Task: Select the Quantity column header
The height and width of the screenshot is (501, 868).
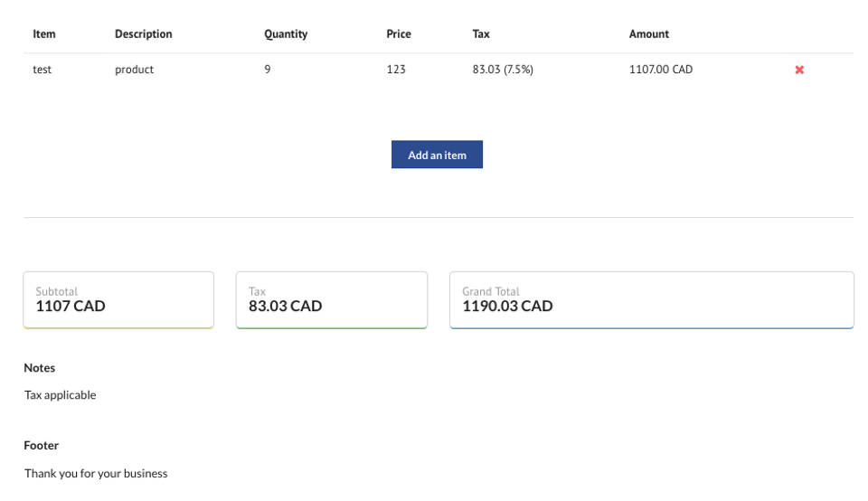Action: 286,34
